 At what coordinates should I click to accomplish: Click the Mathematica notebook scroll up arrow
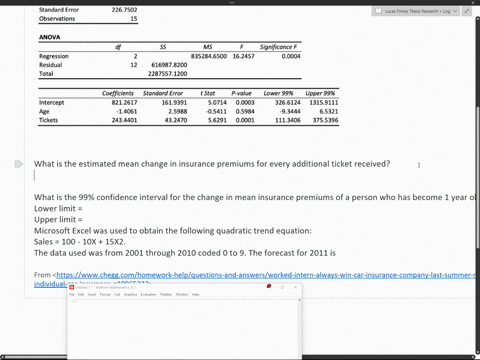click(299, 300)
